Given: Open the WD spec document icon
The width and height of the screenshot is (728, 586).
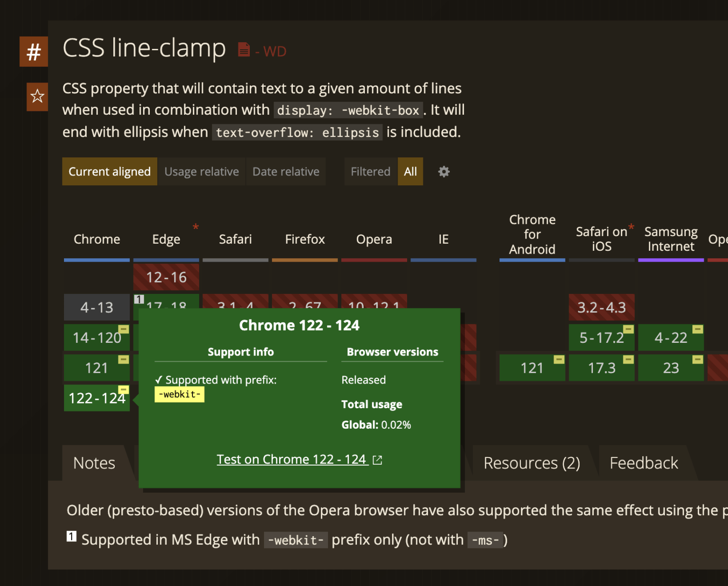Looking at the screenshot, I should click(244, 50).
